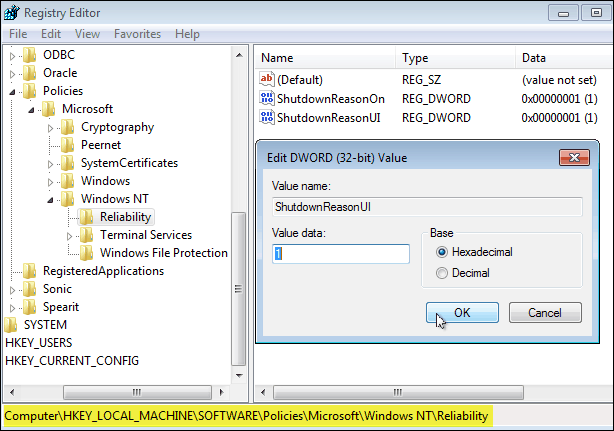Select the Cryptography folder icon
614x431 pixels.
(x=68, y=127)
